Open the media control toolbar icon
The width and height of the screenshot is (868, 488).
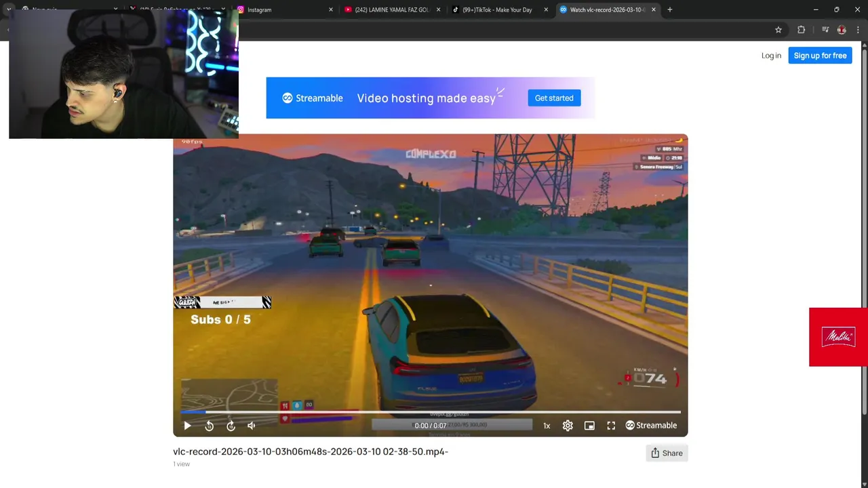825,30
